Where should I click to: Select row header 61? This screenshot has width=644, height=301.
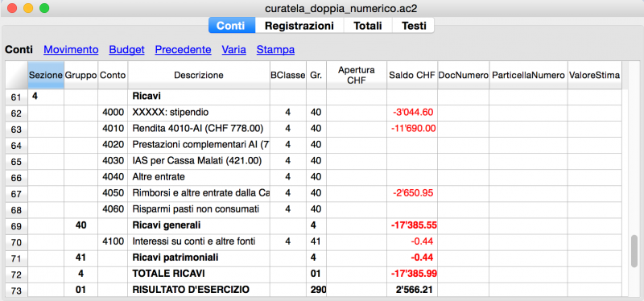(x=16, y=97)
